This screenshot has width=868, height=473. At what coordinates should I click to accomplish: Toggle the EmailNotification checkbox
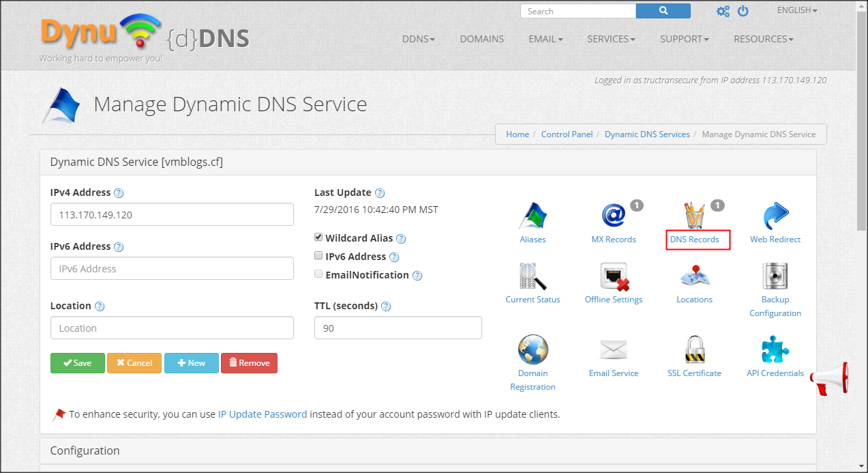(318, 274)
